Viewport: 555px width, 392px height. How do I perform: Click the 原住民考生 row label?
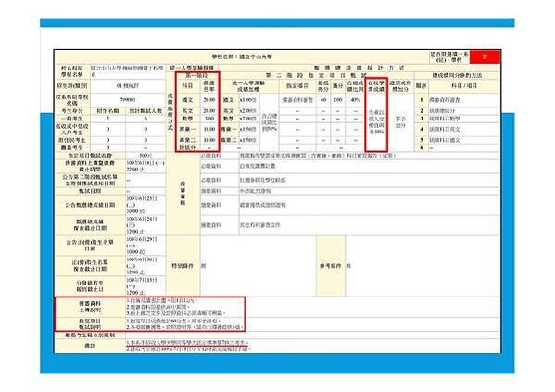click(x=72, y=140)
